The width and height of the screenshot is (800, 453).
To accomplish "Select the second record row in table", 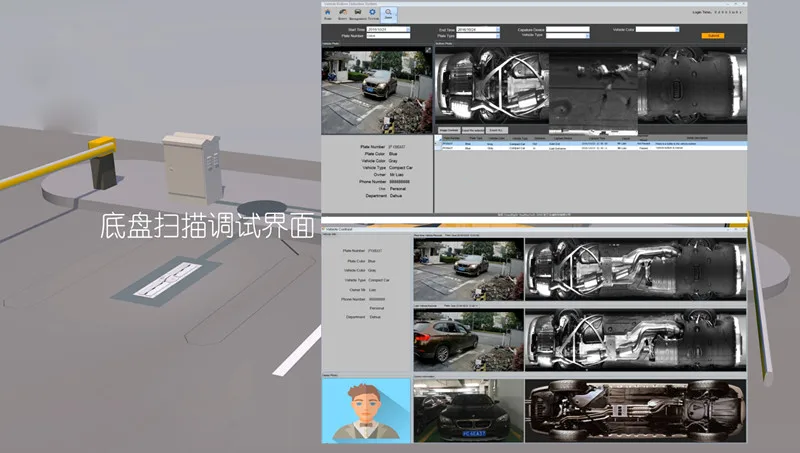I will [x=591, y=148].
